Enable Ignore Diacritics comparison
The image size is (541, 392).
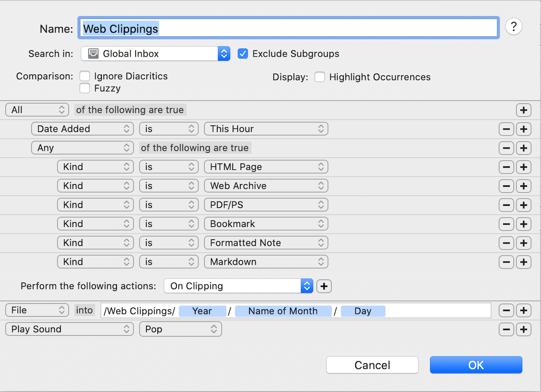pos(84,76)
